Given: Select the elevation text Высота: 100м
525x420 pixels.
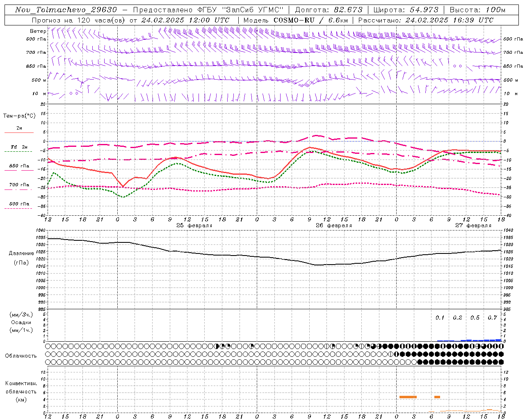Looking at the screenshot, I should pyautogui.click(x=477, y=10).
